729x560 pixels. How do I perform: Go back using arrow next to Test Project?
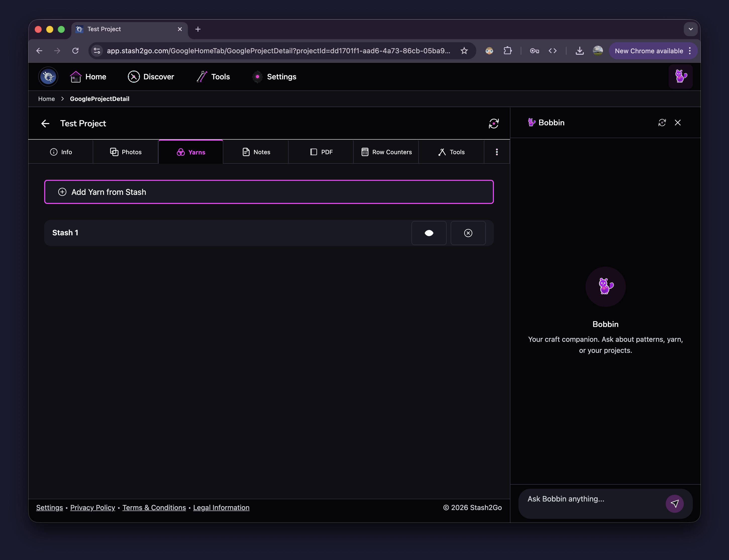[x=45, y=124]
